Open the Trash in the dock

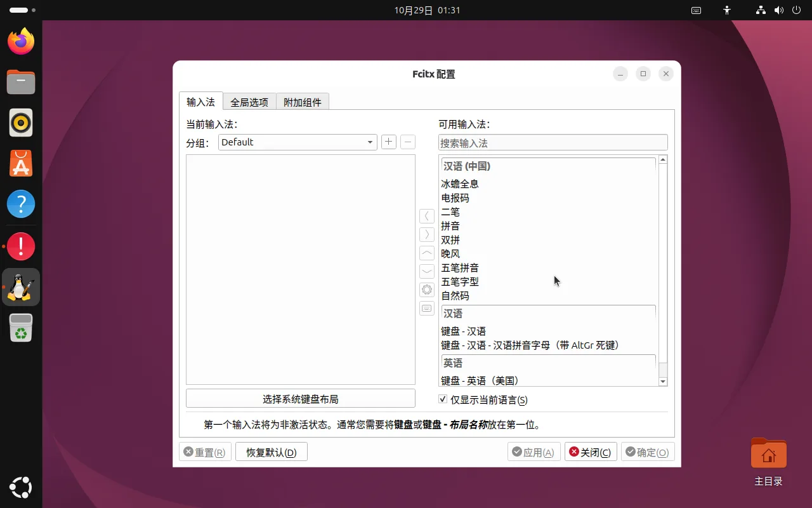coord(21,328)
